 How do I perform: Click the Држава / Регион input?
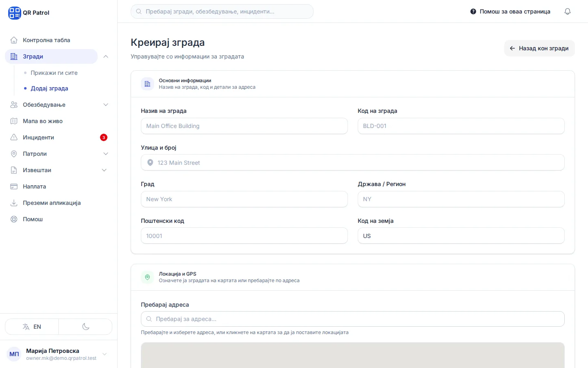[461, 199]
